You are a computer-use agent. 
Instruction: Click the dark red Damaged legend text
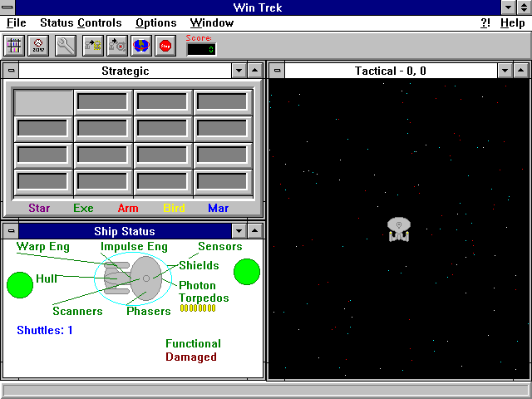point(191,357)
